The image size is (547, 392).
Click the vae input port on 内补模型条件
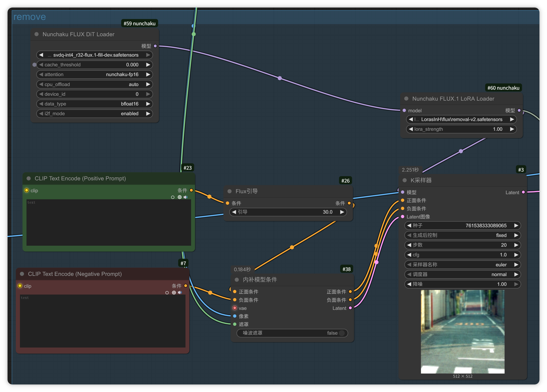click(x=235, y=308)
